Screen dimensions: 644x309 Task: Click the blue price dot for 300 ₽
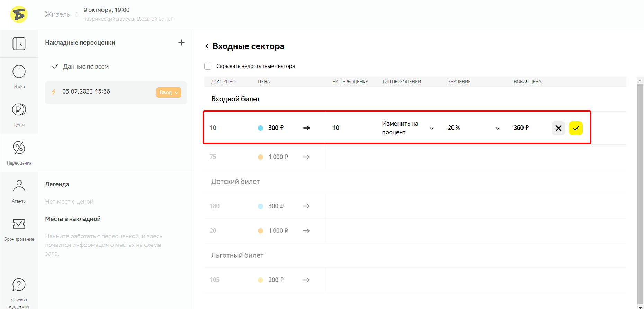260,128
